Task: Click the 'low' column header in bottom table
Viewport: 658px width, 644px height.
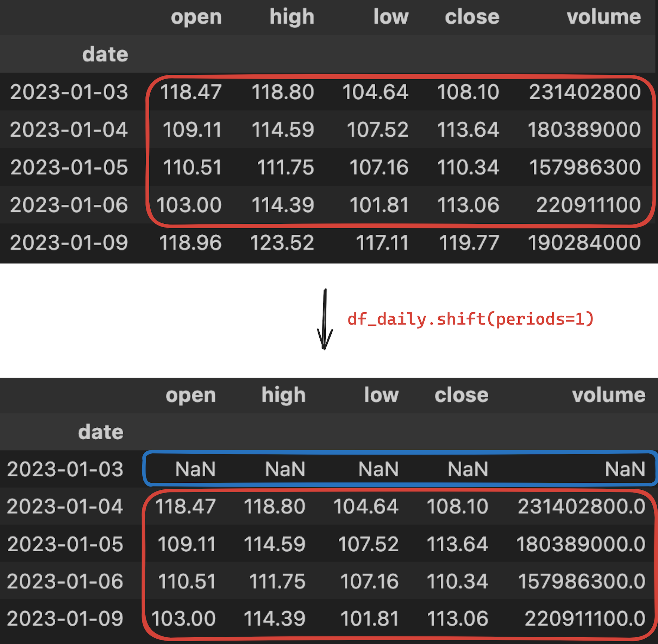Action: tap(381, 395)
